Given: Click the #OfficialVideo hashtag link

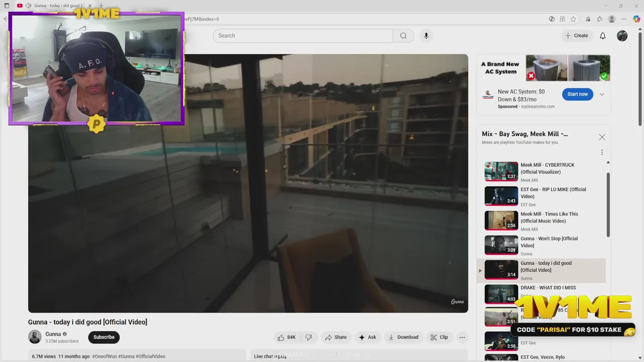Looking at the screenshot, I should 150,356.
